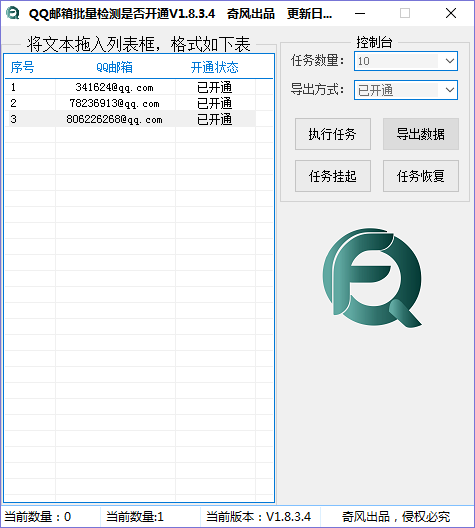Resume tasks with 任务恢复 button
The height and width of the screenshot is (528, 475).
pos(420,176)
